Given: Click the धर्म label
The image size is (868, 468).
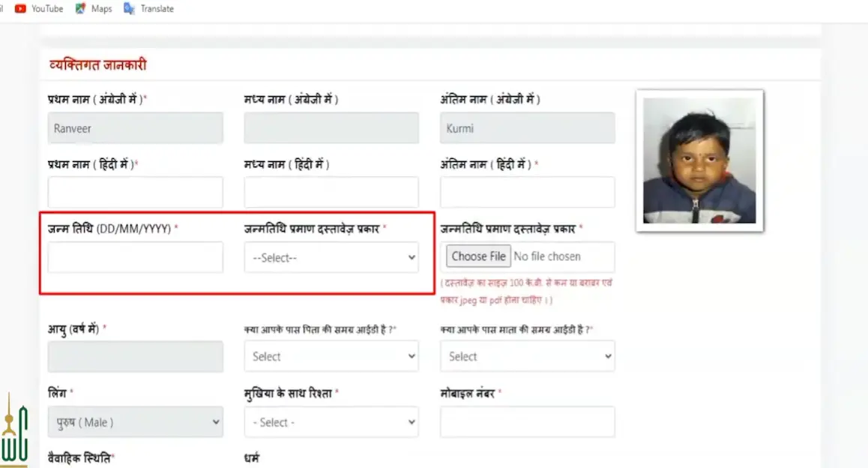Looking at the screenshot, I should [251, 458].
